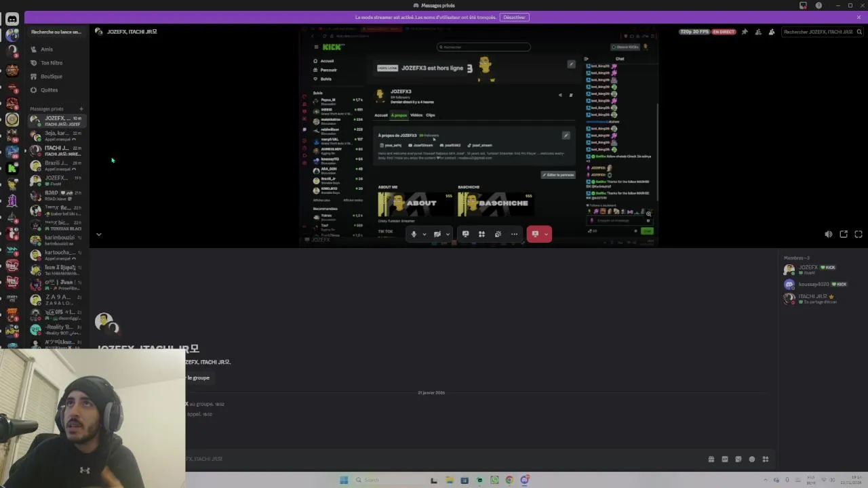The width and height of the screenshot is (868, 488).
Task: Open the camera options dropdown arrow
Action: tap(448, 234)
